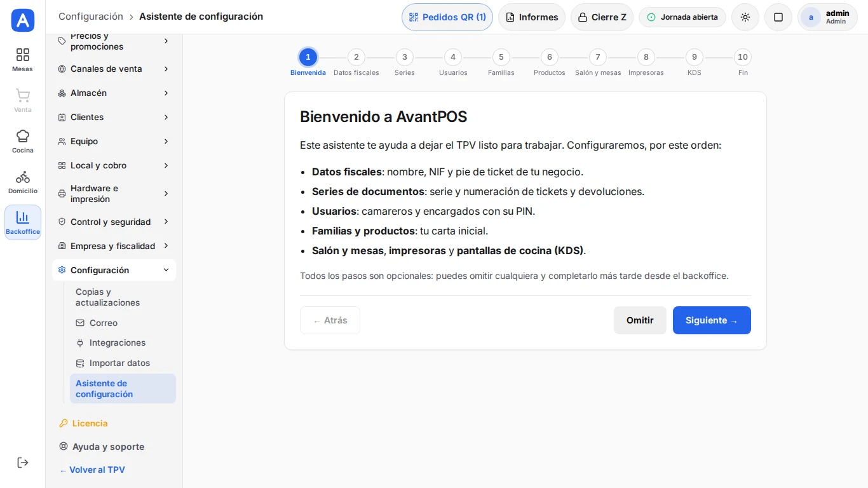
Task: Jump to step 10 Fin
Action: (743, 62)
